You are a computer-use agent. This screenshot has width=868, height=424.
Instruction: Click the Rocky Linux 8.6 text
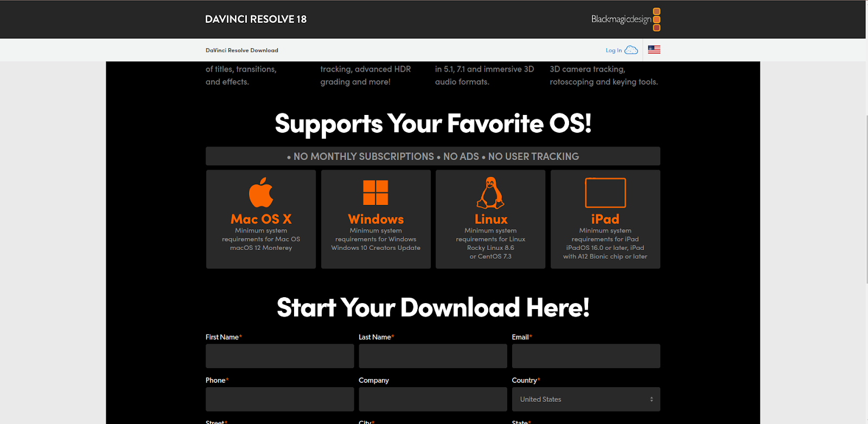[490, 248]
